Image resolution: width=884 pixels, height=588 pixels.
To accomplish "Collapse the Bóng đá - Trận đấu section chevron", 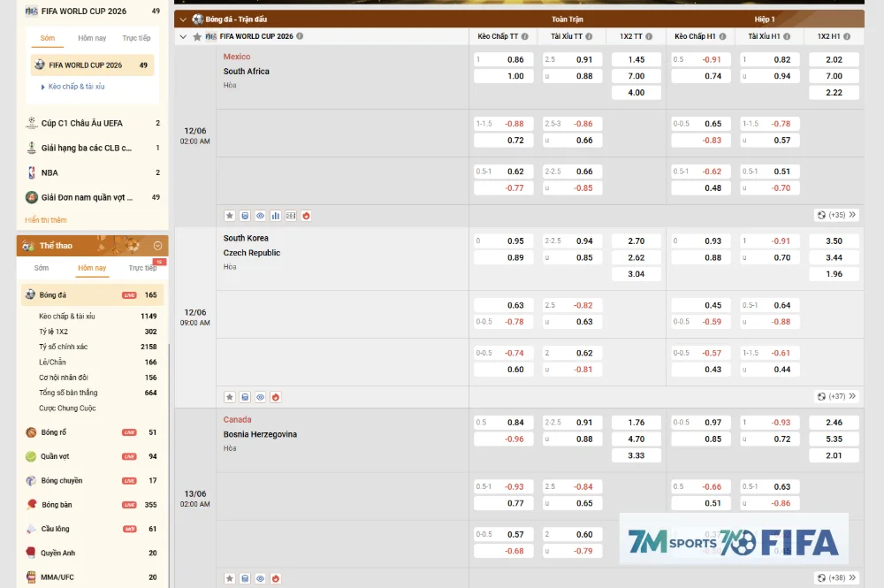I will [183, 19].
